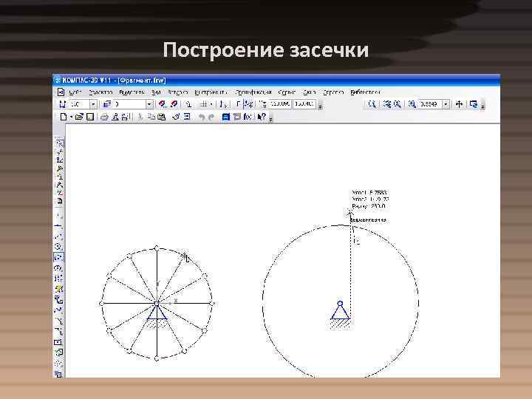This screenshot has height=399, width=532.
Task: Create a new document
Action: (x=64, y=117)
